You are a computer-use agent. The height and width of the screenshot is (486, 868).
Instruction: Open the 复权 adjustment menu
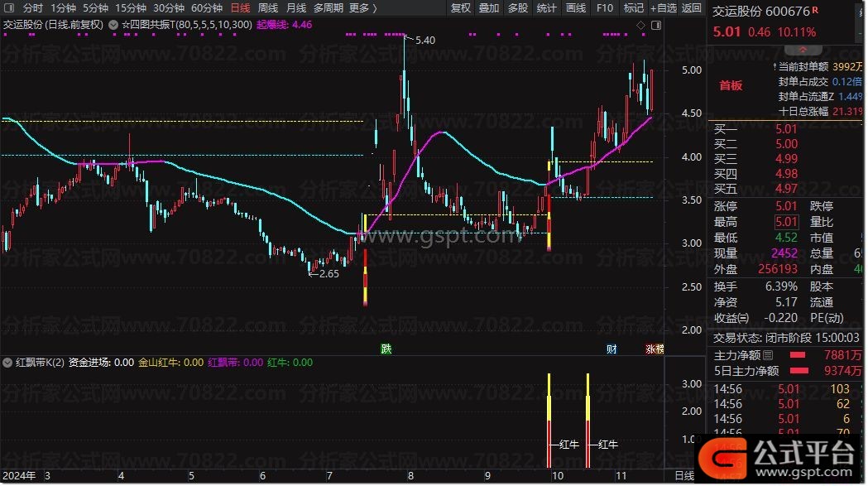[x=461, y=7]
